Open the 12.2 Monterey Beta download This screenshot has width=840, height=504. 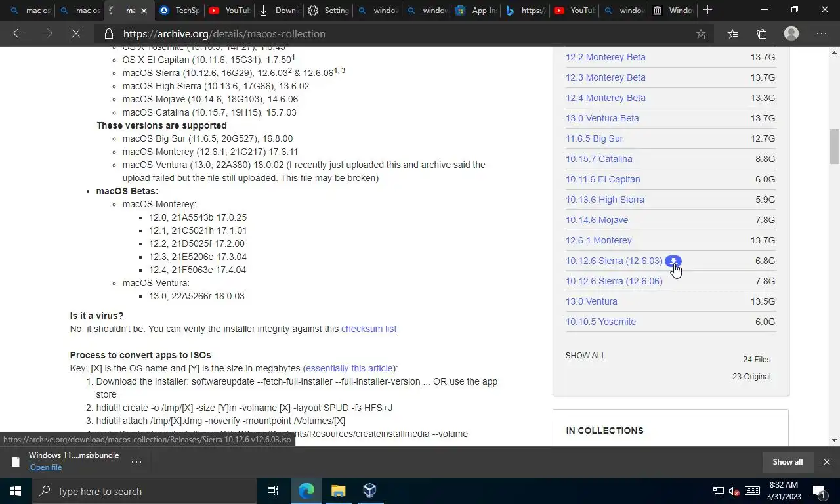point(605,57)
